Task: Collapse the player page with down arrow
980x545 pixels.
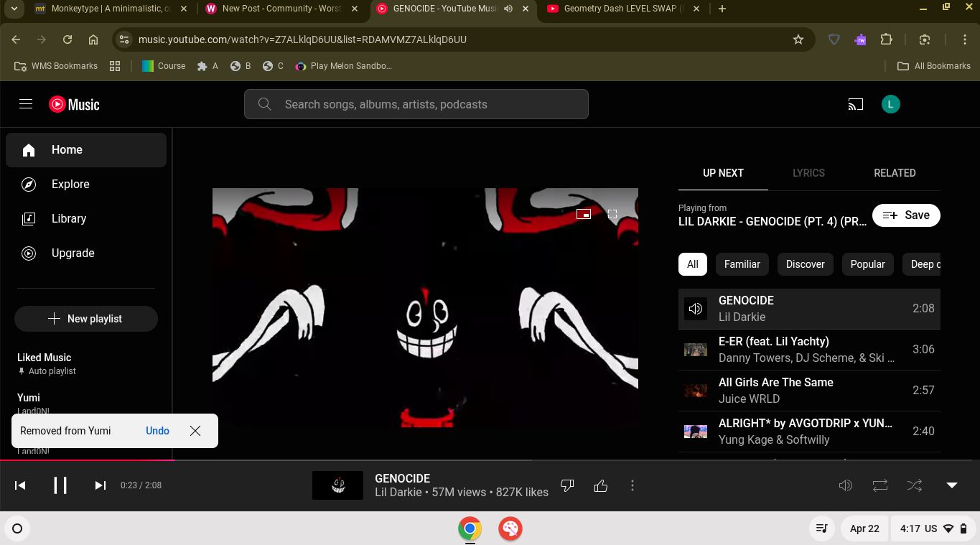Action: 951,485
